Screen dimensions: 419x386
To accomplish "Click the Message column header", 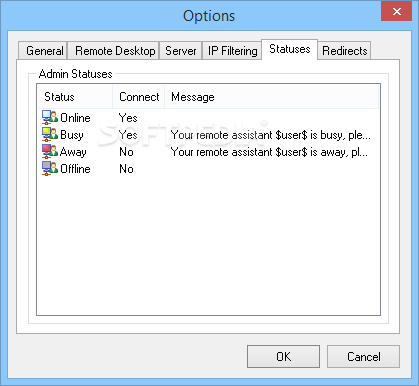I will [272, 97].
